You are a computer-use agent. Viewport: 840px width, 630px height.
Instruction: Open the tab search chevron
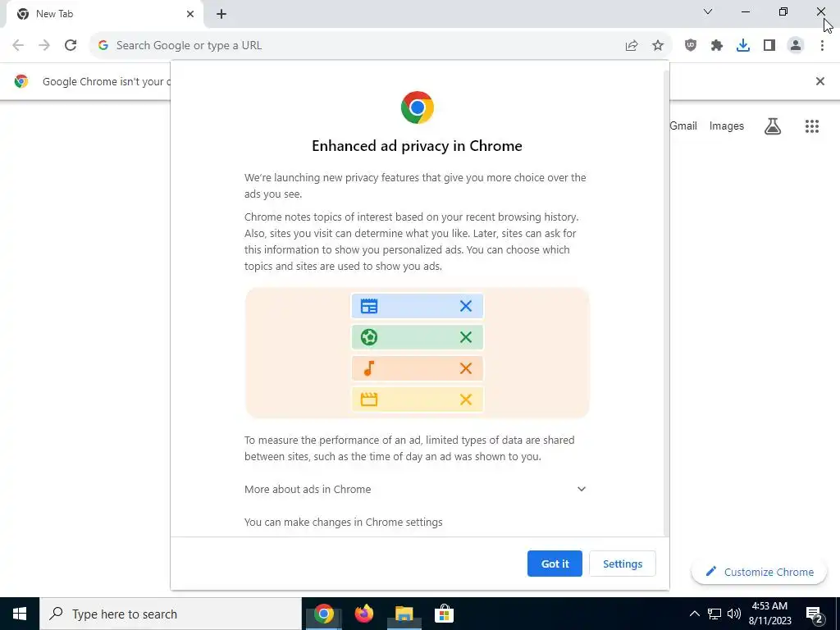(708, 11)
